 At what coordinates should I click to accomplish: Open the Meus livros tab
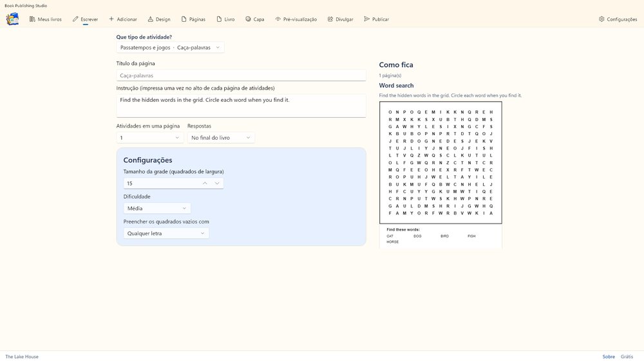(46, 19)
